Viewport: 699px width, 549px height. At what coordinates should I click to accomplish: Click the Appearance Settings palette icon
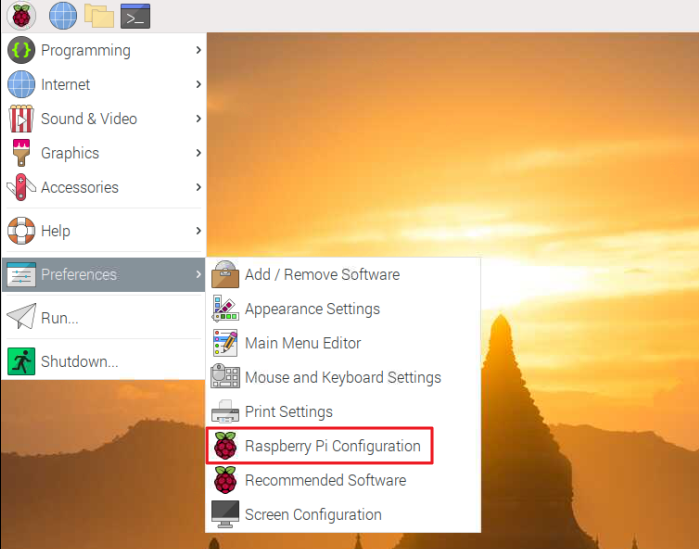[225, 308]
